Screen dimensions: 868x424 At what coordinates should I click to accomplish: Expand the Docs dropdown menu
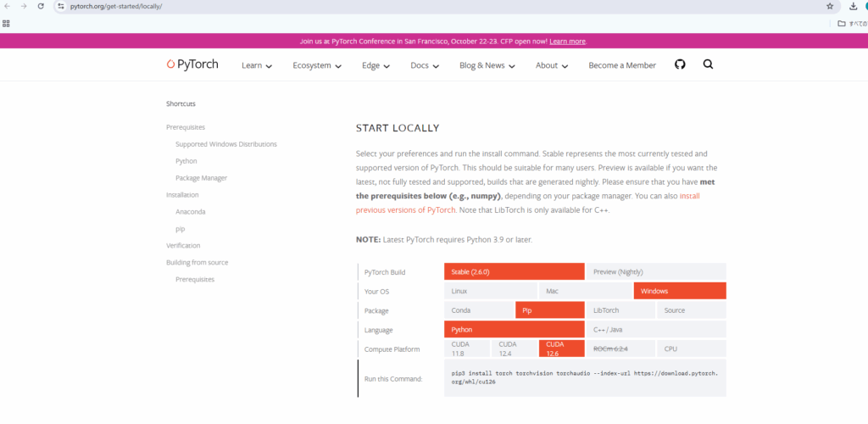pyautogui.click(x=425, y=65)
